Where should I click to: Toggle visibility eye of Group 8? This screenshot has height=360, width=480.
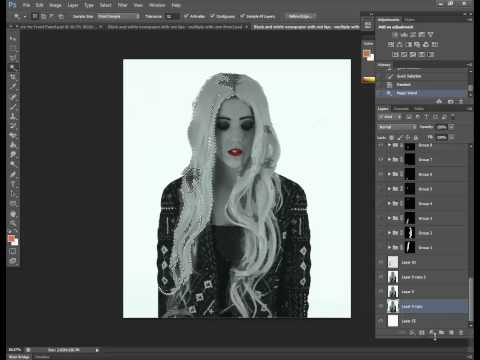[x=381, y=145]
